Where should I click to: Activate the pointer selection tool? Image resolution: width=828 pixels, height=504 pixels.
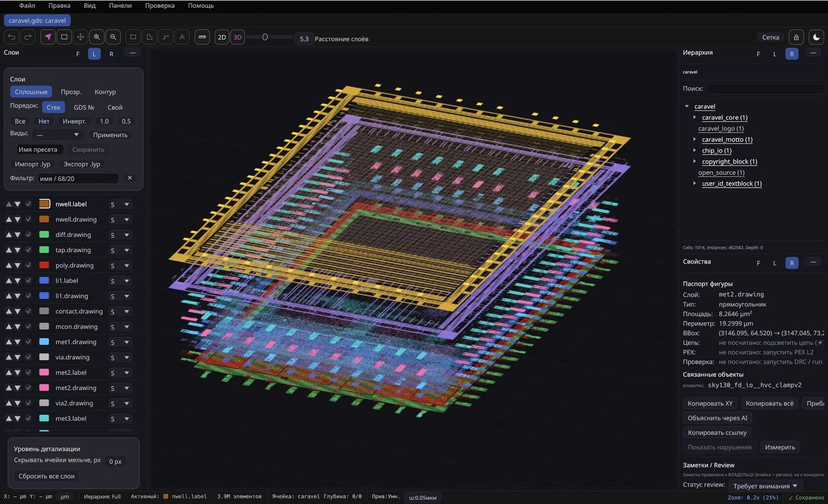pyautogui.click(x=48, y=37)
